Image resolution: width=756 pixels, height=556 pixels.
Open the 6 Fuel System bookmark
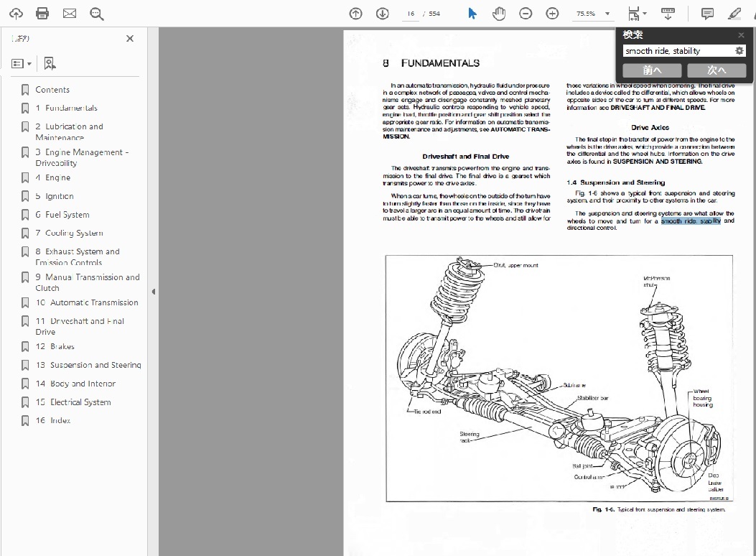point(62,215)
